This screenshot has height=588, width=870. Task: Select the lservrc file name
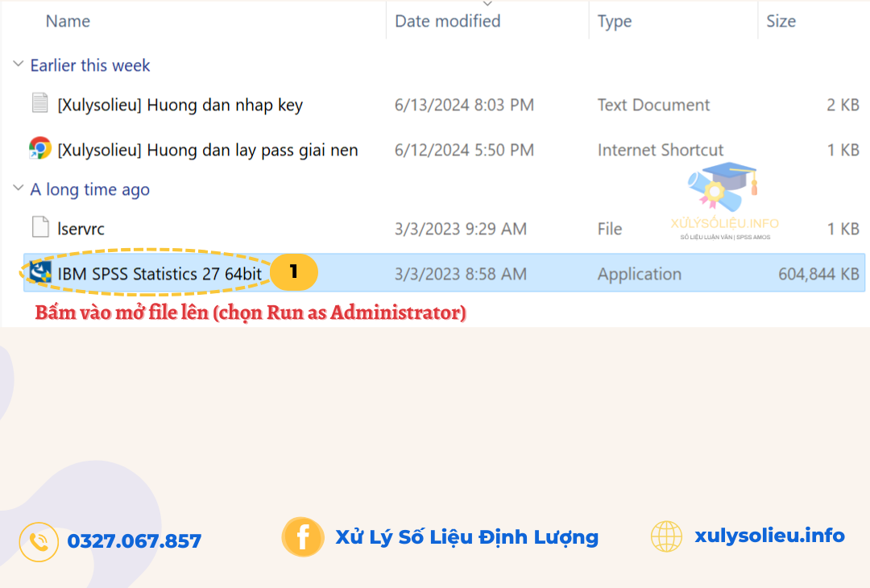pos(81,229)
